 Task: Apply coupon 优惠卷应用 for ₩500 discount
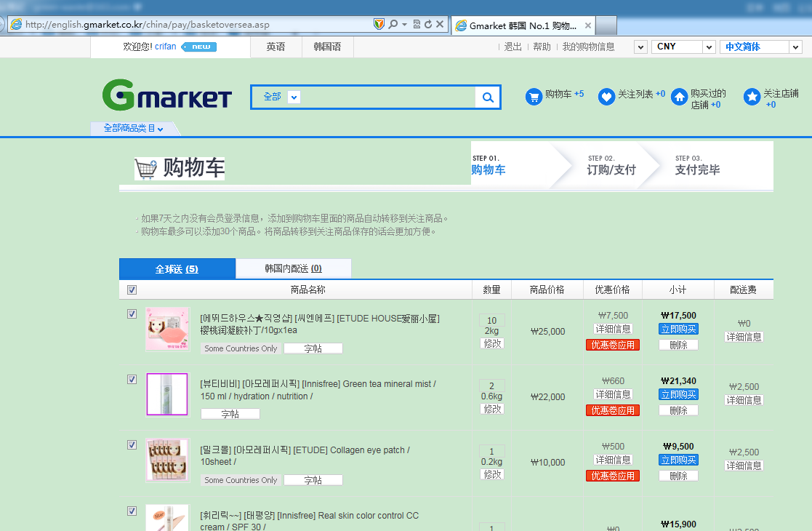coord(613,476)
